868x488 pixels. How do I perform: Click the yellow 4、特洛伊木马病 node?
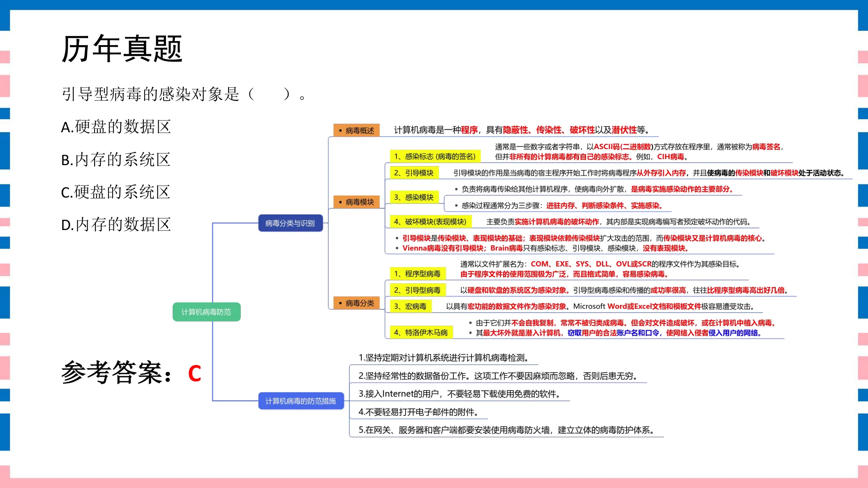(x=421, y=333)
